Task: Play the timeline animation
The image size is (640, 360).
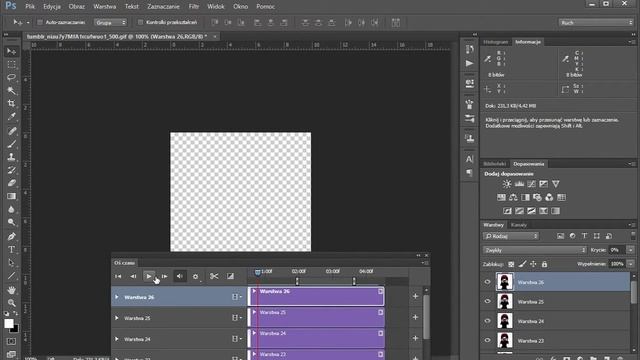Action: (149, 276)
